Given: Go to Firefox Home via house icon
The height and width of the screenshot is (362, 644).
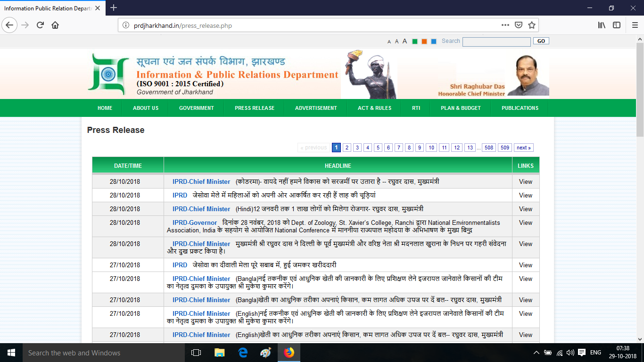Looking at the screenshot, I should 55,25.
